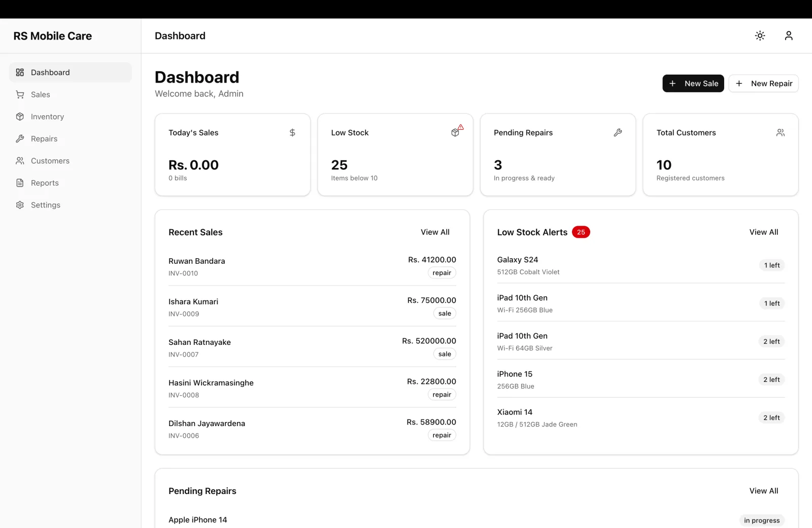The image size is (812, 528).
Task: Open the Reports page
Action: coord(71,183)
